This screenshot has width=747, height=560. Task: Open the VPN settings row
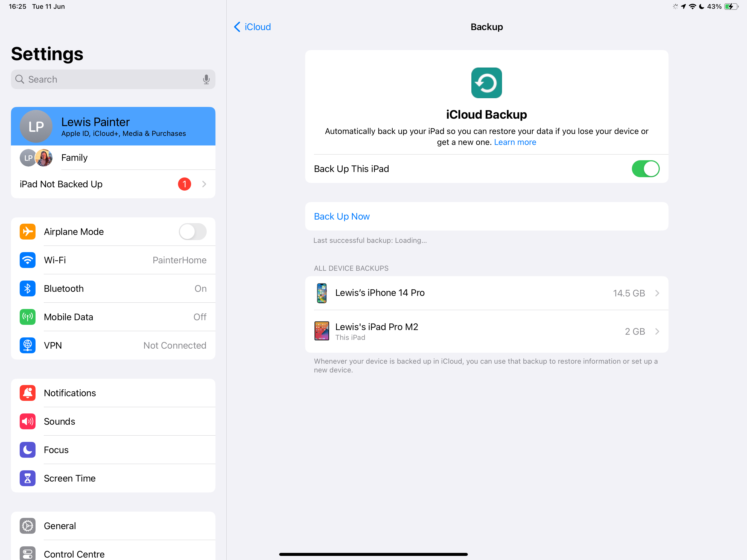(x=113, y=345)
